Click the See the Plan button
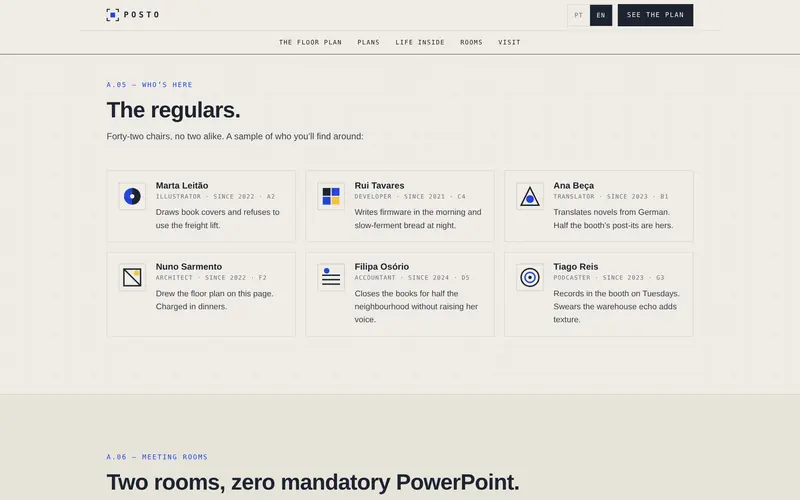This screenshot has height=500, width=800. click(655, 15)
